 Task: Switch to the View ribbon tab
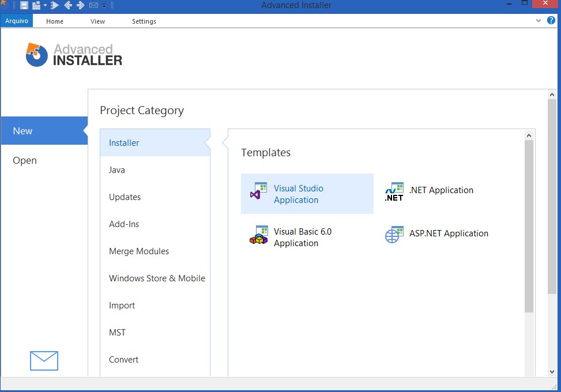pyautogui.click(x=97, y=21)
